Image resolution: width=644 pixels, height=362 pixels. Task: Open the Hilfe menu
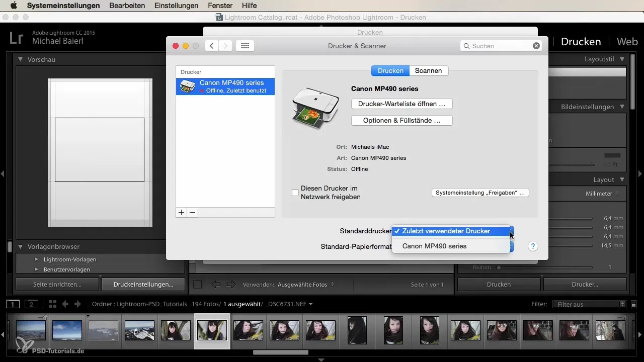[249, 6]
